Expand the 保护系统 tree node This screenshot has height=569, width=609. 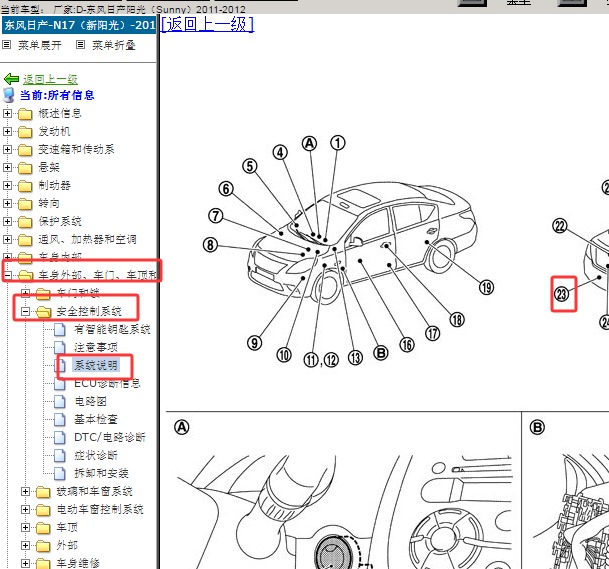pos(7,221)
